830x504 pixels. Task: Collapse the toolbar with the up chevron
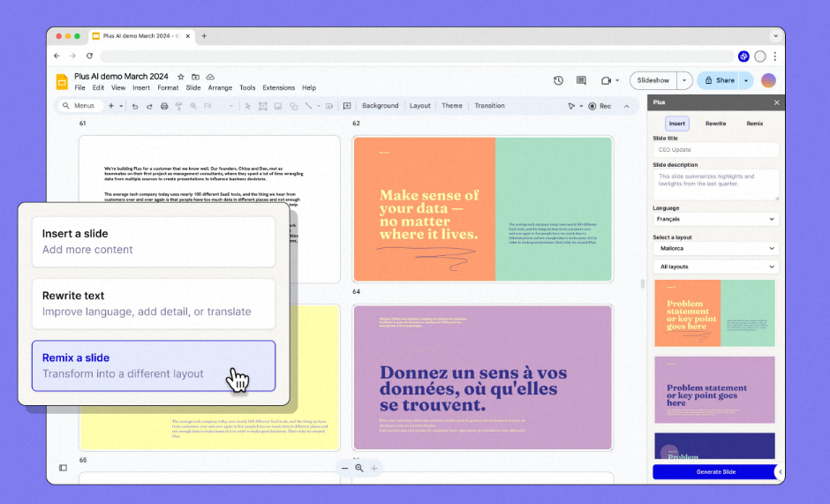[x=627, y=106]
